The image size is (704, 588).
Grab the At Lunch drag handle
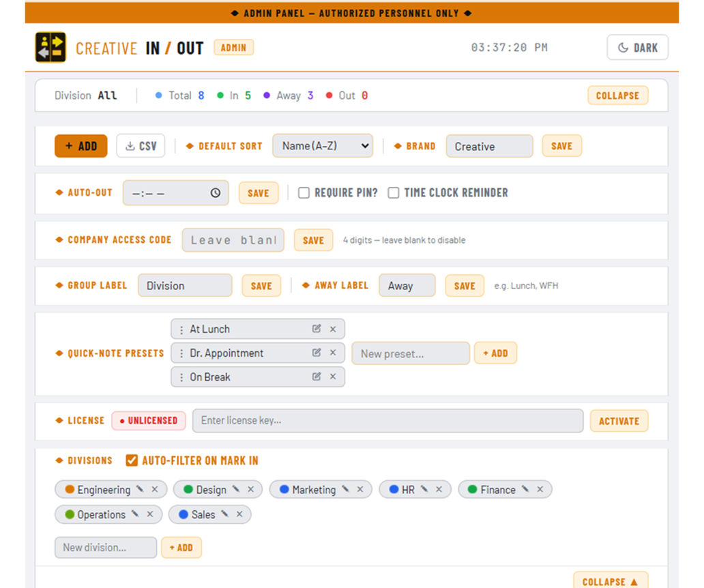[181, 329]
